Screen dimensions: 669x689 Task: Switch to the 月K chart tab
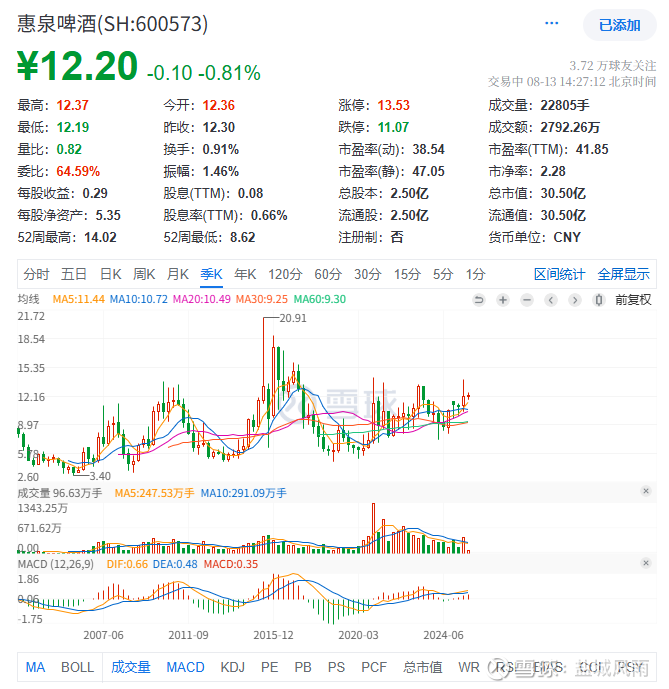pyautogui.click(x=178, y=274)
